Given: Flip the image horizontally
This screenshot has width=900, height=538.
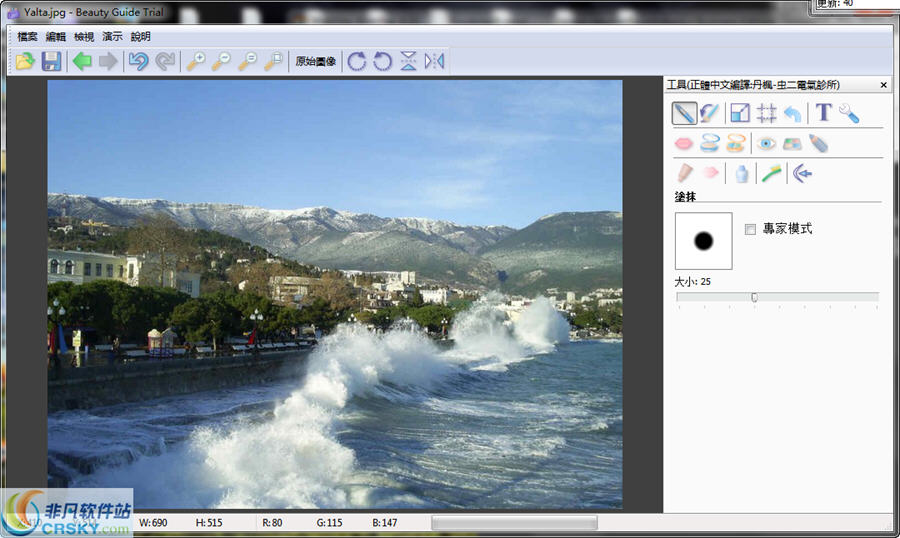Looking at the screenshot, I should pos(434,62).
